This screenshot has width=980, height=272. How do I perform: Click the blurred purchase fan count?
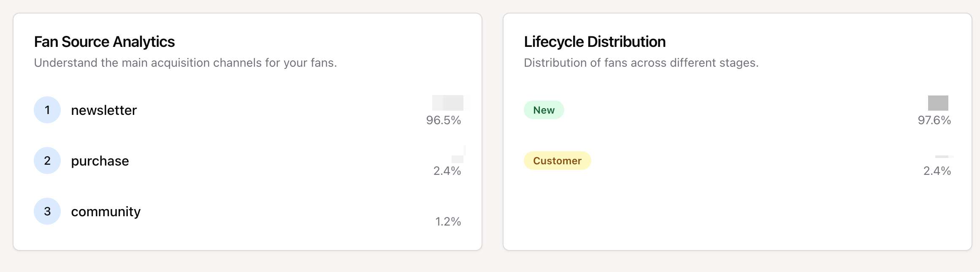pos(458,158)
